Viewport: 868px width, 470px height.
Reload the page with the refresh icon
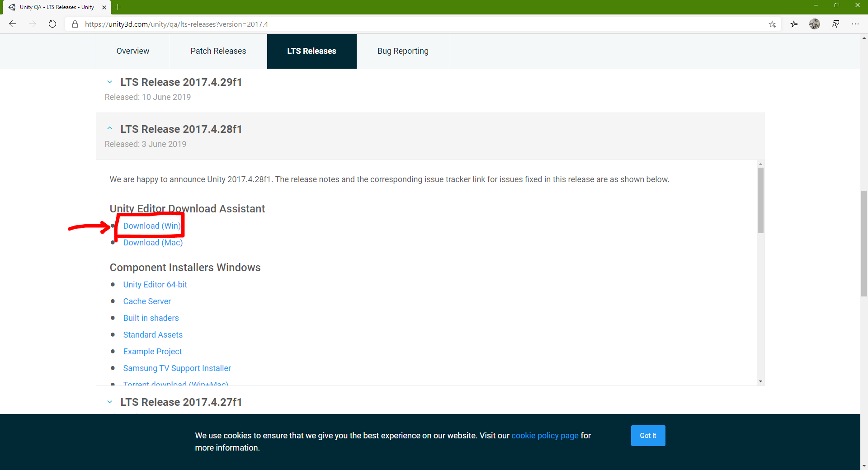52,24
